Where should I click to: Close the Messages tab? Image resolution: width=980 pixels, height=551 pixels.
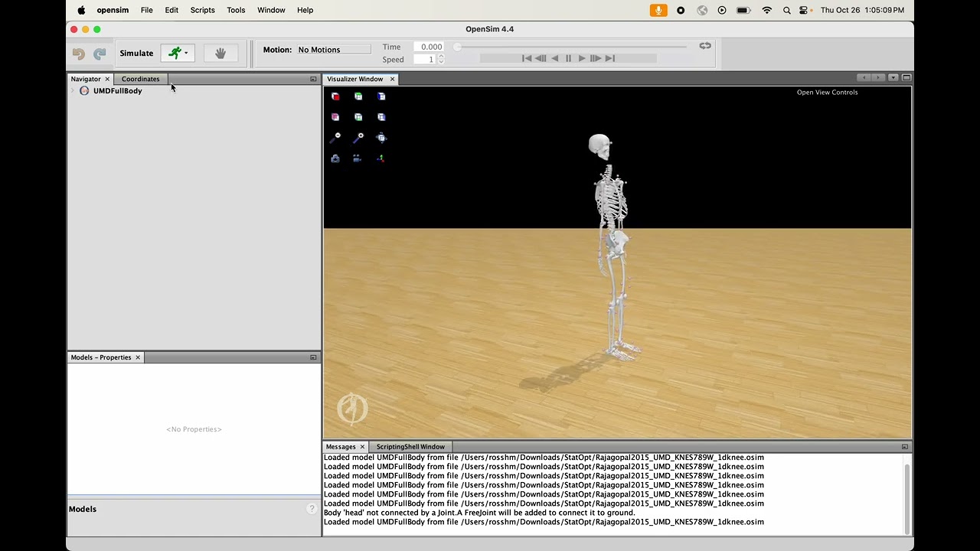[x=362, y=447]
